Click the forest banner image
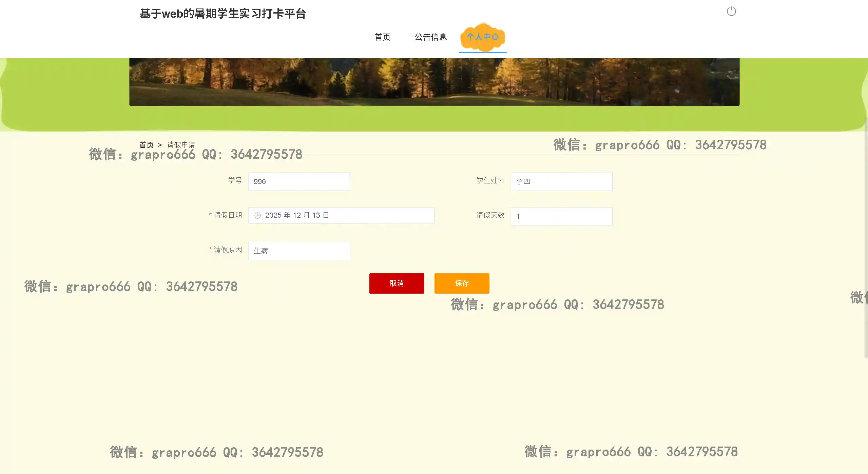Screen dimensions: 868x474 (x=434, y=82)
